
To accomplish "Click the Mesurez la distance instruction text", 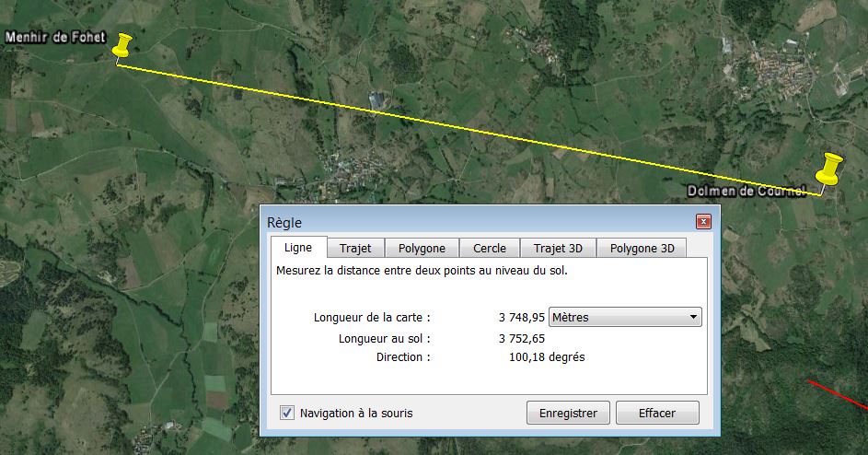I will pos(422,271).
